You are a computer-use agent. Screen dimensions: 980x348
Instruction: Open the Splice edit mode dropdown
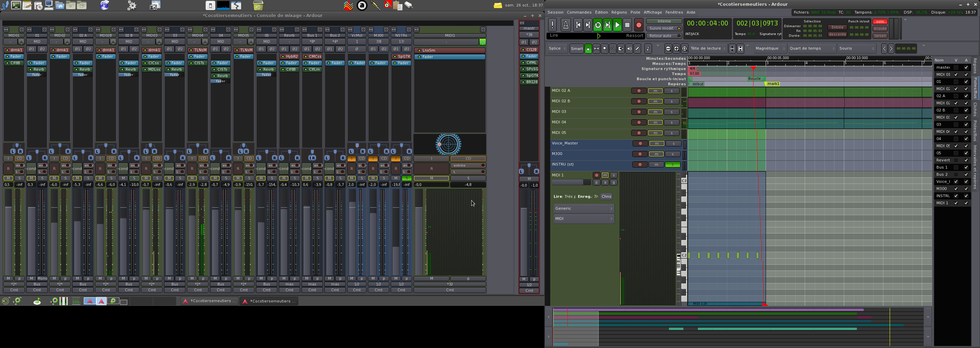click(x=557, y=49)
